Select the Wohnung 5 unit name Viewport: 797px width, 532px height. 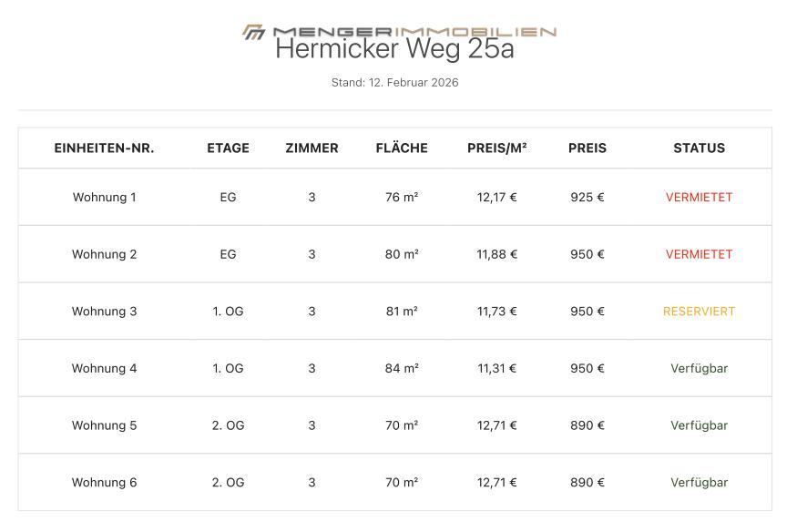click(105, 425)
